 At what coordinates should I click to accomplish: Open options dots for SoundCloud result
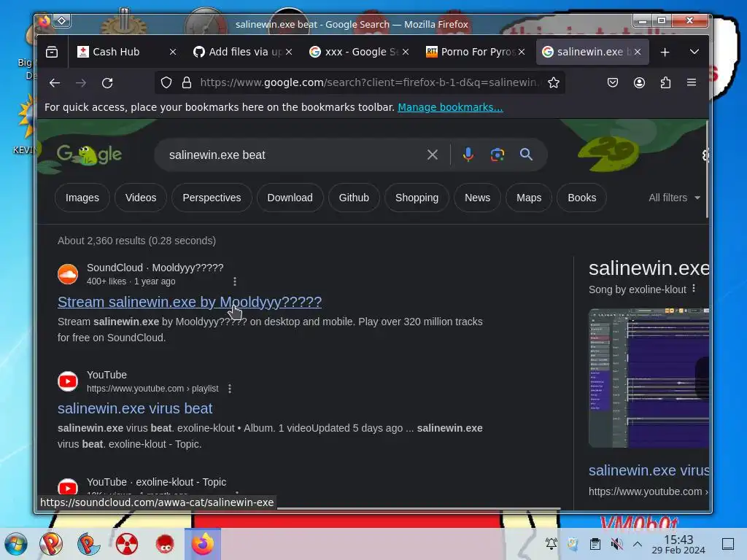(x=235, y=281)
